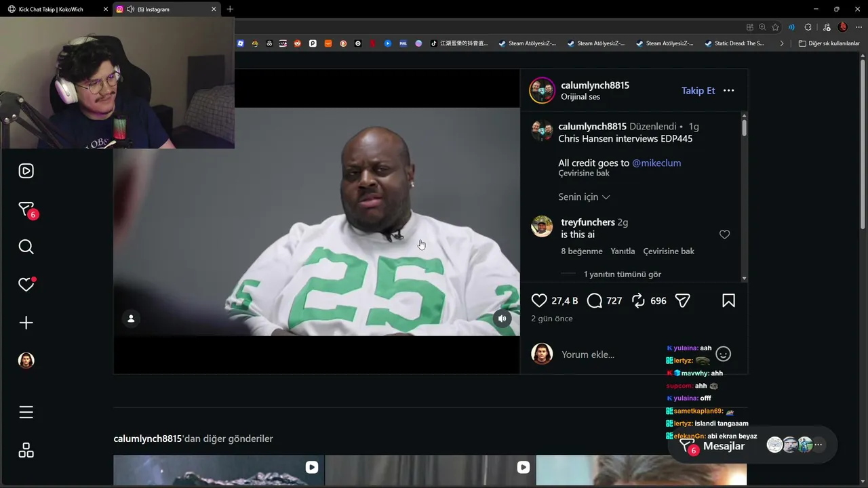
Task: Open Instagram search from the sidebar
Action: coord(26,247)
